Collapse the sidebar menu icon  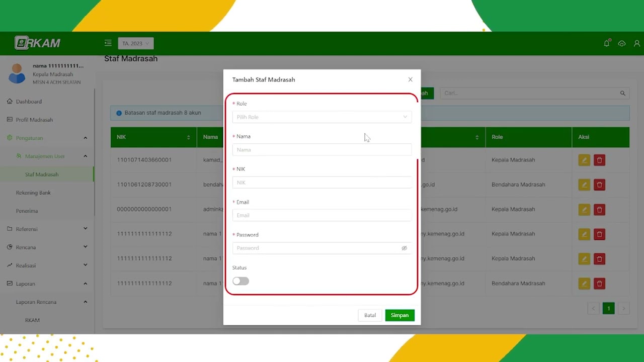[x=108, y=43]
